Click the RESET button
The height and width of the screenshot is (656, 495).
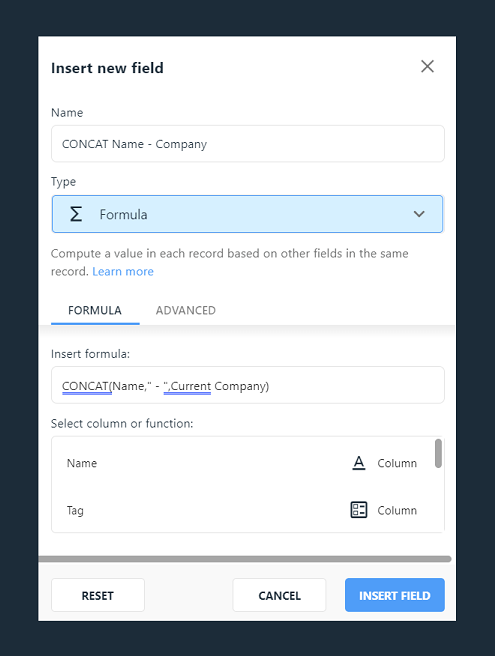98,595
